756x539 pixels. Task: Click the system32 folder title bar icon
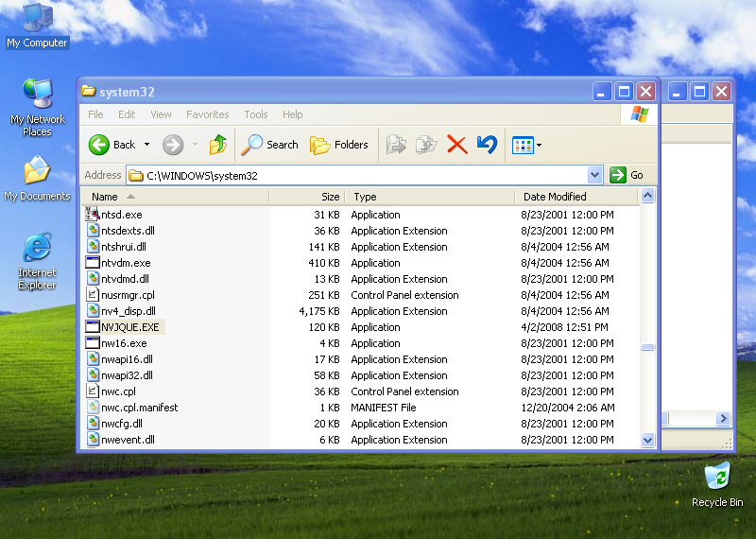[88, 91]
